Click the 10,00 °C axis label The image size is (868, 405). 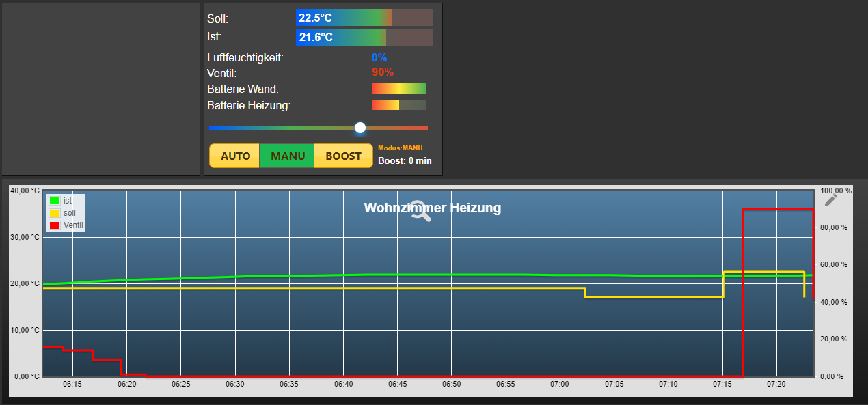point(25,330)
